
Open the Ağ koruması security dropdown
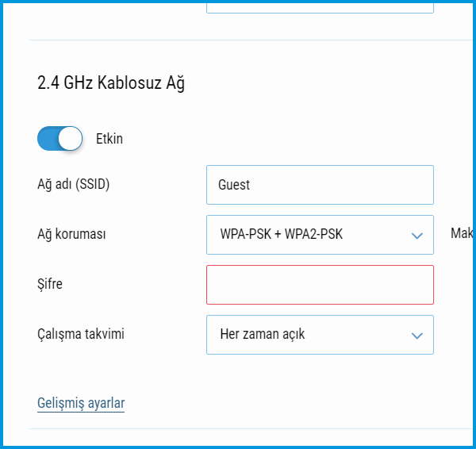[x=320, y=235]
